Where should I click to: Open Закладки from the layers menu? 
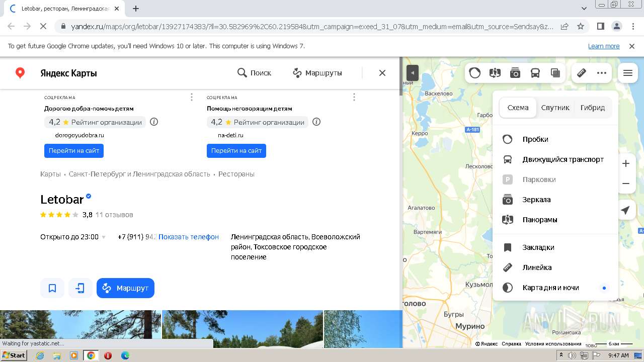click(x=555, y=247)
